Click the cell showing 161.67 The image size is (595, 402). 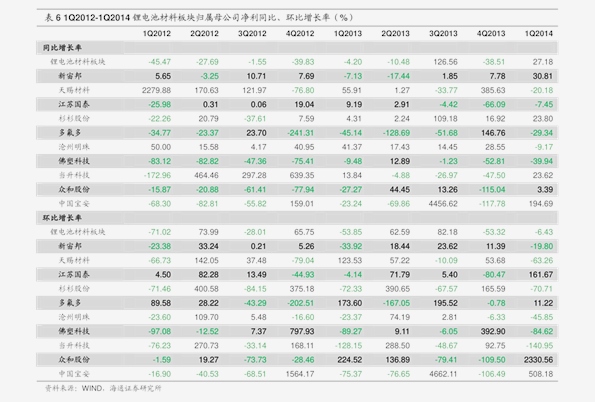coord(541,274)
